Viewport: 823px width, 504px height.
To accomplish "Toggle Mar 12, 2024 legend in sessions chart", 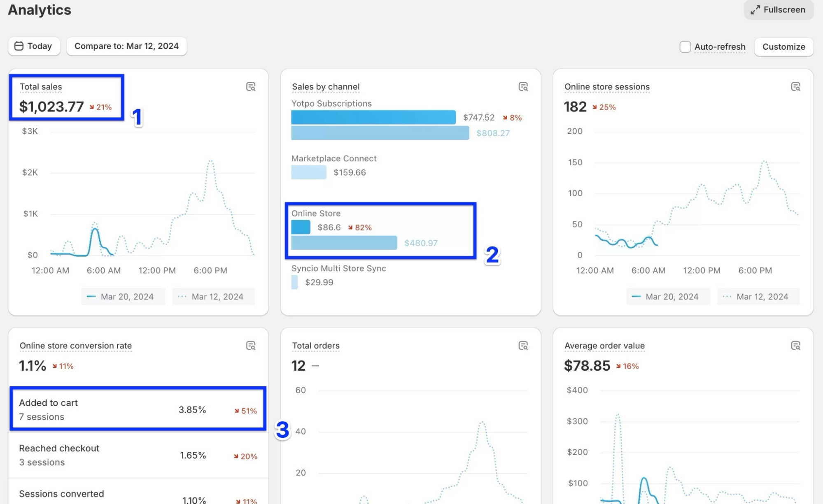I will (758, 297).
